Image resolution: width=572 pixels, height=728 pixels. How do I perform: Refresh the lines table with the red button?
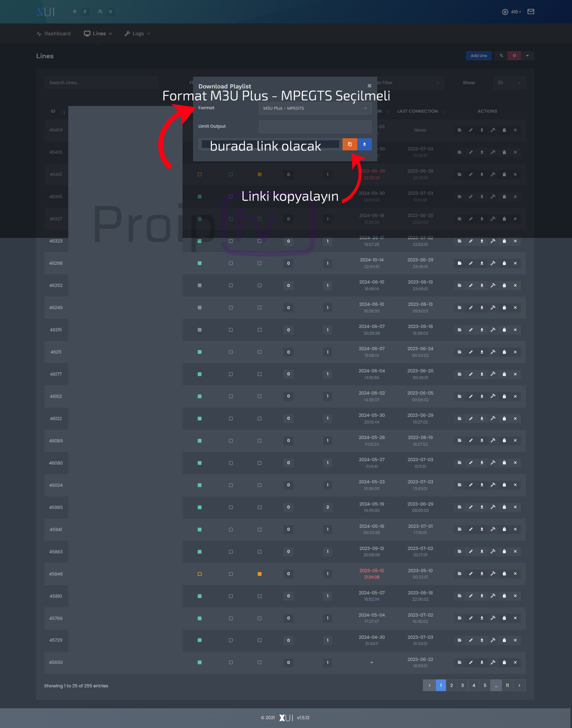[x=514, y=56]
